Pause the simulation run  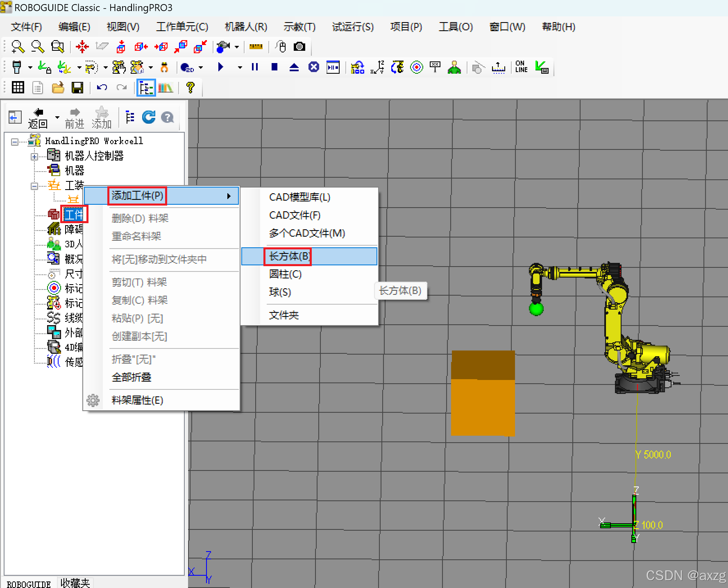click(x=255, y=67)
